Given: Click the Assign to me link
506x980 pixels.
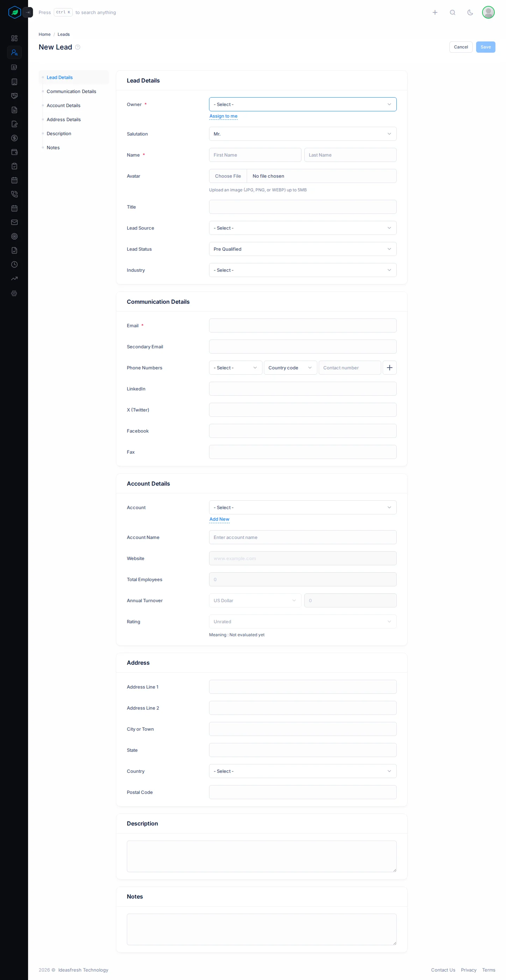Looking at the screenshot, I should coord(223,117).
